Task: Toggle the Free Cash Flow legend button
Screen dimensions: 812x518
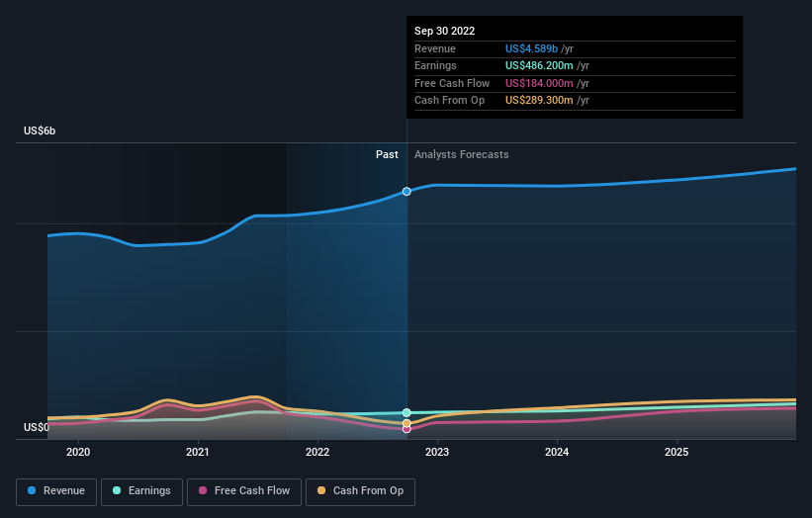Action: [x=244, y=491]
